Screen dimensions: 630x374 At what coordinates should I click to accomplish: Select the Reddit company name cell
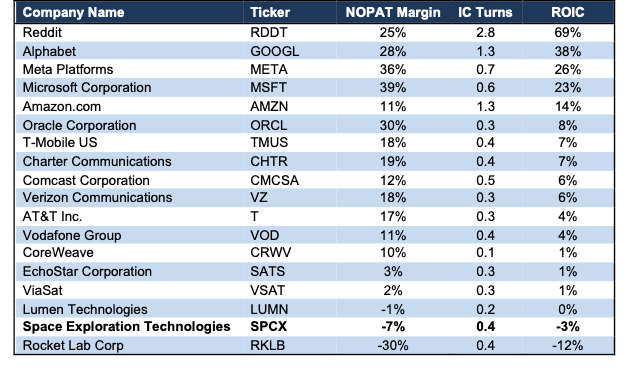[42, 33]
